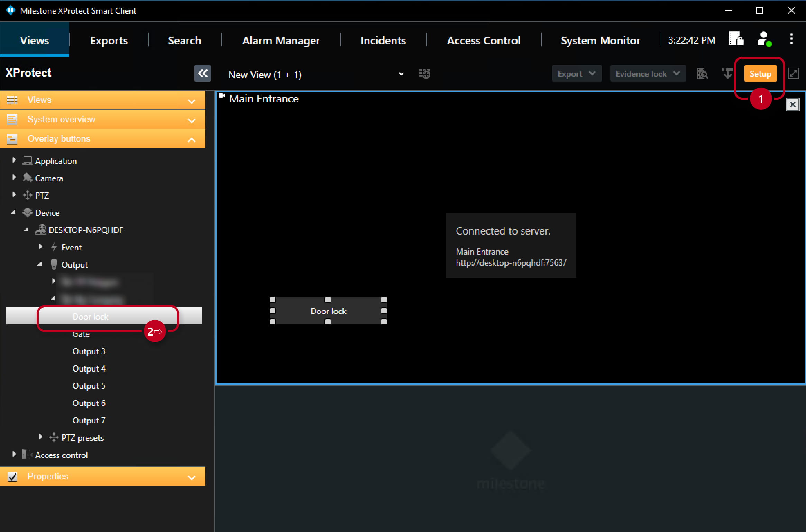Switch to the Access Control tab
Image resolution: width=806 pixels, height=532 pixels.
(x=484, y=40)
